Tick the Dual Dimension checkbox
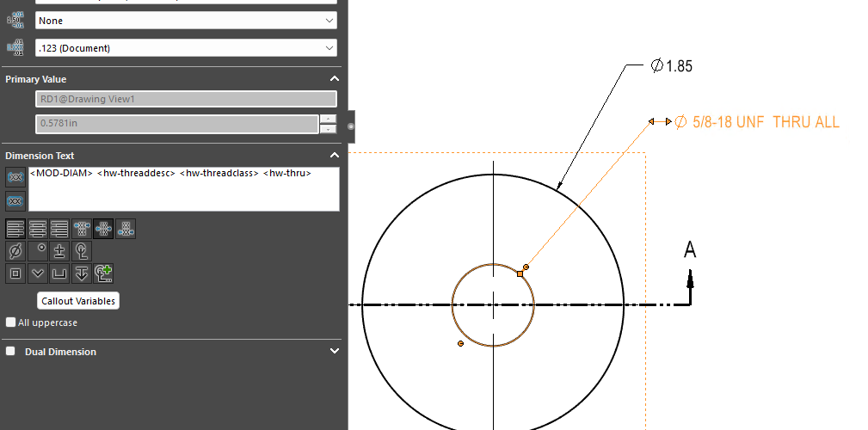Image resolution: width=868 pixels, height=430 pixels. coord(11,352)
